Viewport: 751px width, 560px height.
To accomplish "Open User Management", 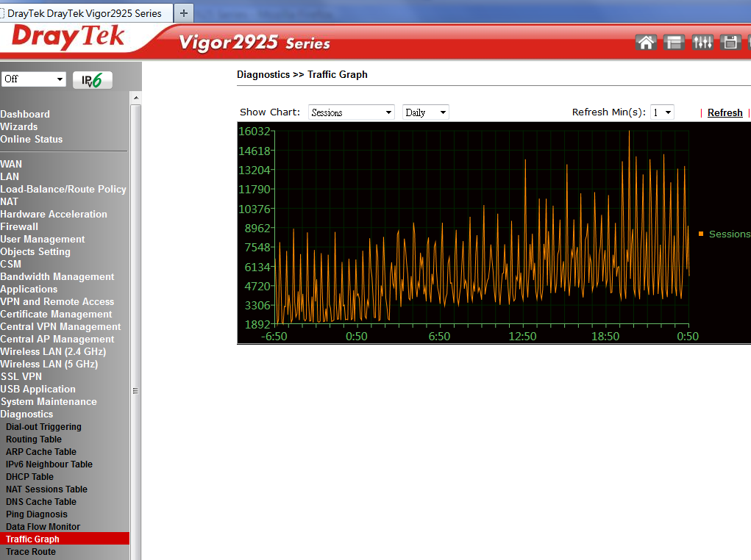I will (x=43, y=239).
